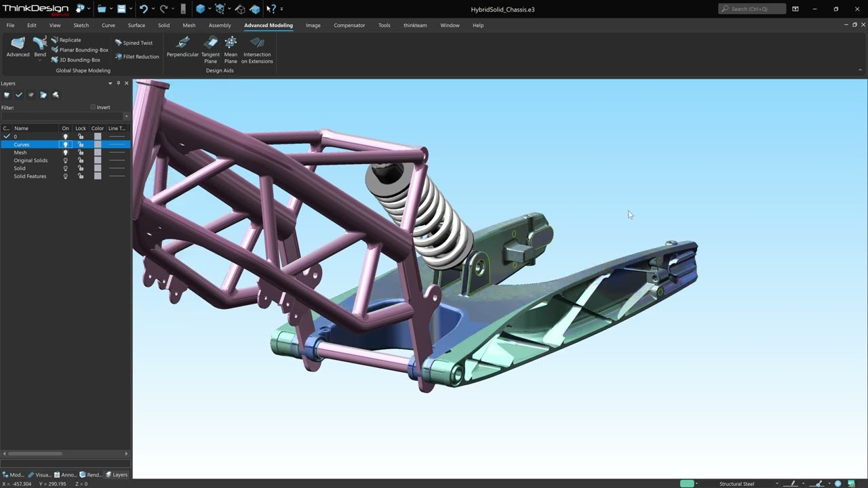Image resolution: width=868 pixels, height=488 pixels.
Task: Switch to the Rend... bottom tab
Action: tap(90, 474)
